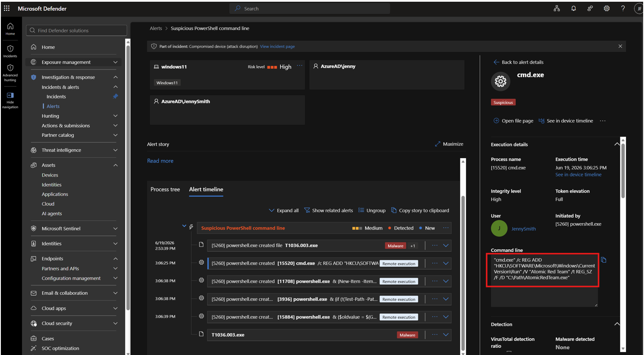Expand the Cloud security section
Image resolution: width=644 pixels, height=355 pixels.
click(115, 324)
